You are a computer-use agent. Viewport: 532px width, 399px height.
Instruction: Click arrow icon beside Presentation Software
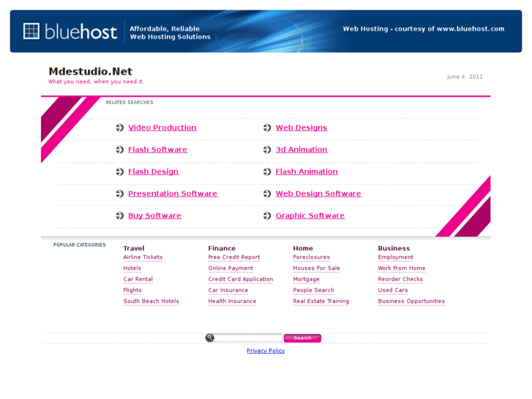119,193
